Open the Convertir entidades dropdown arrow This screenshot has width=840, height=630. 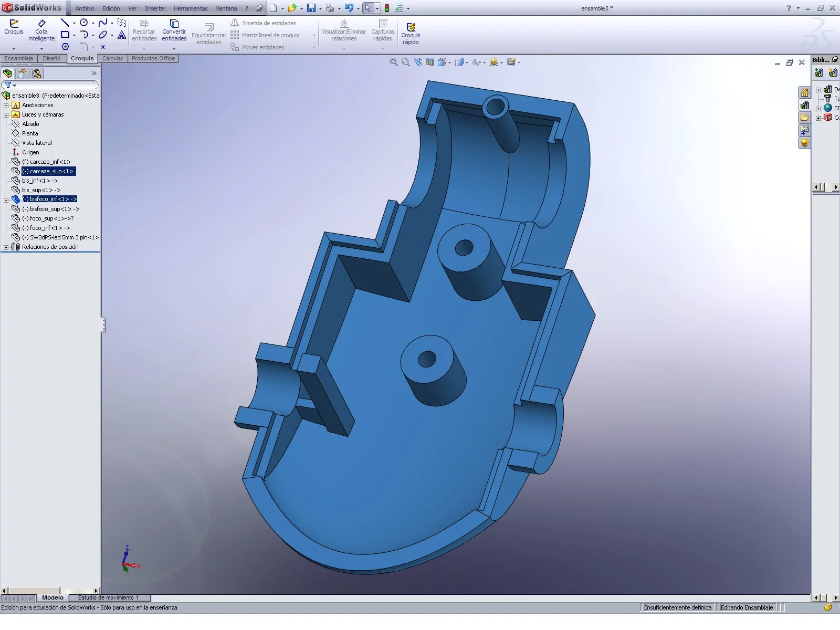pyautogui.click(x=174, y=49)
